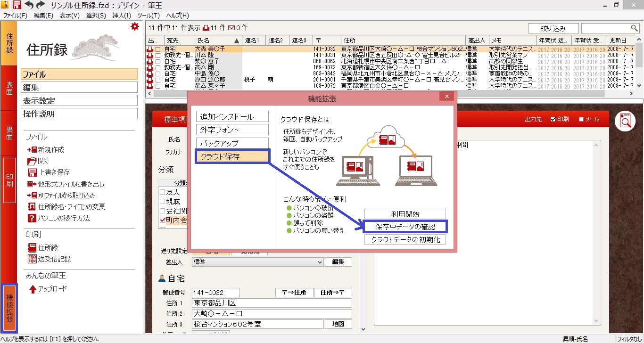
Task: Switch to the 表面 side tab
Action: pos(9,88)
